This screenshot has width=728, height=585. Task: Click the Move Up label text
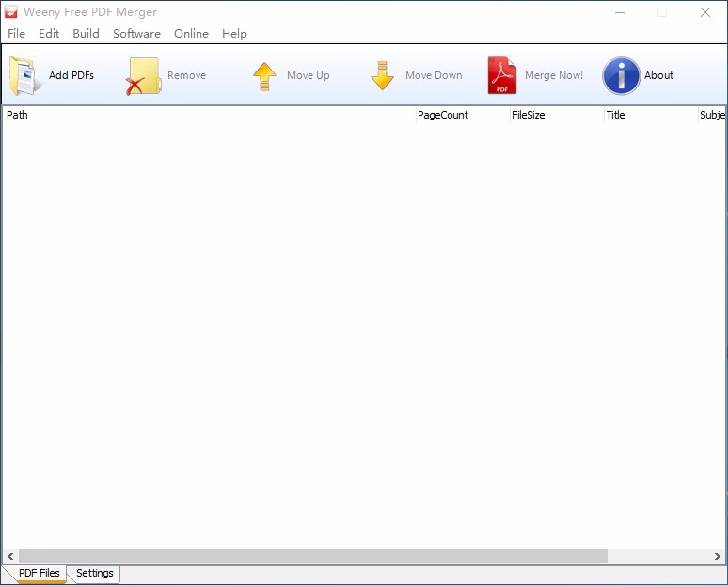tap(309, 75)
